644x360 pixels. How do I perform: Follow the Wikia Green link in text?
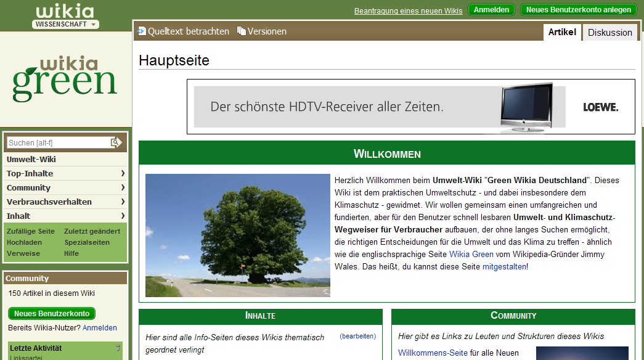coord(471,255)
